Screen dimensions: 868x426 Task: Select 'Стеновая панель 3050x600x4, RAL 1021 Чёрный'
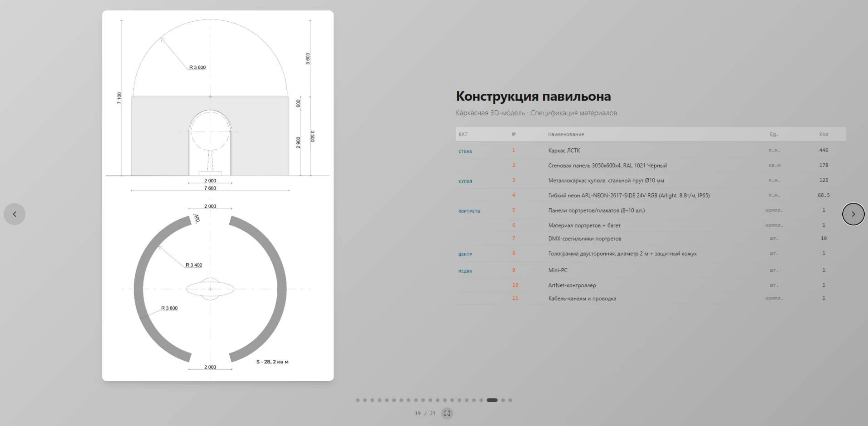651,165
